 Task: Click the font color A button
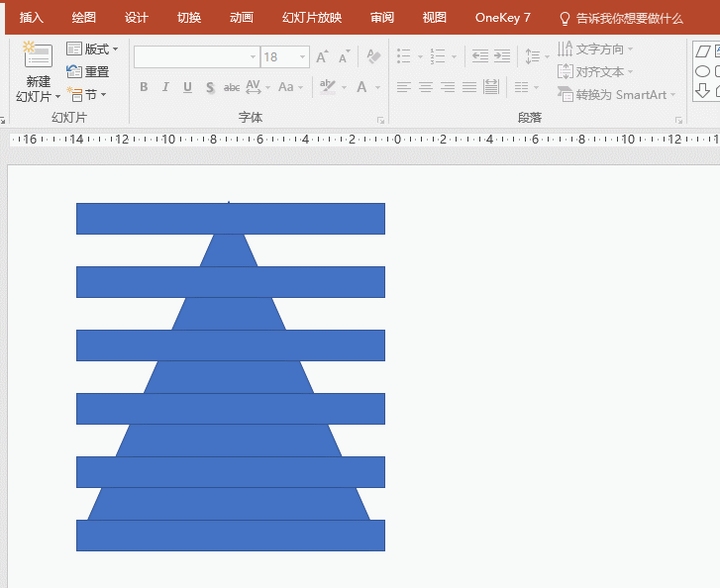pos(362,87)
